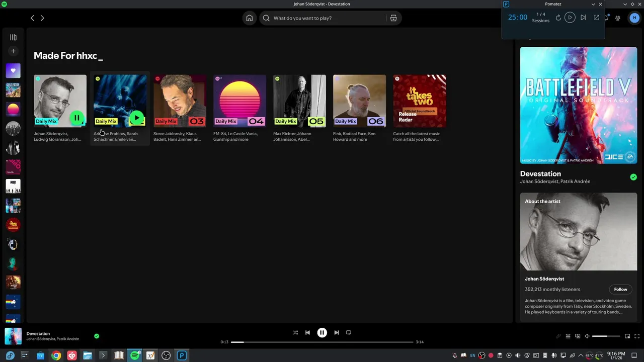Screen dimensions: 644x362
Task: Open system tray volume control
Action: pyautogui.click(x=518, y=355)
